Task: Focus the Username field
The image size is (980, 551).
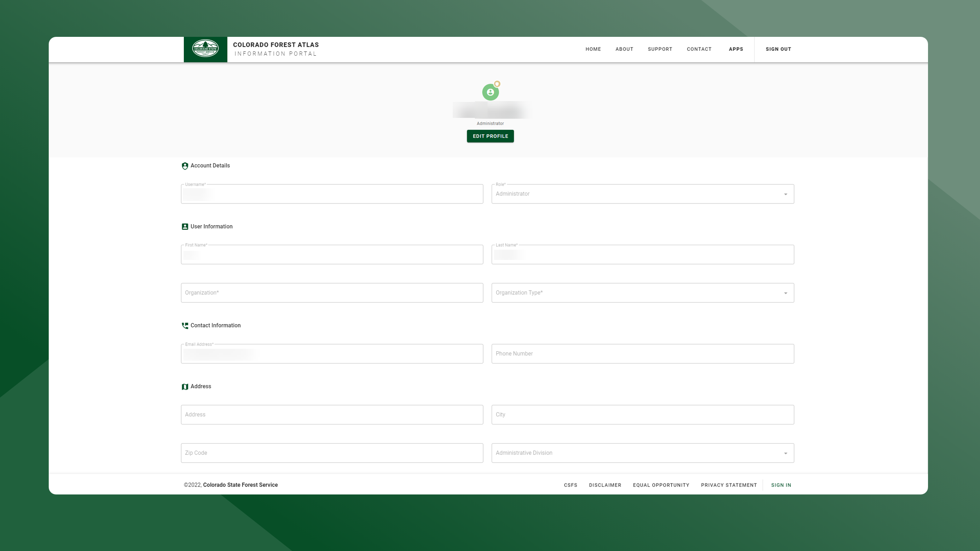Action: click(x=332, y=194)
